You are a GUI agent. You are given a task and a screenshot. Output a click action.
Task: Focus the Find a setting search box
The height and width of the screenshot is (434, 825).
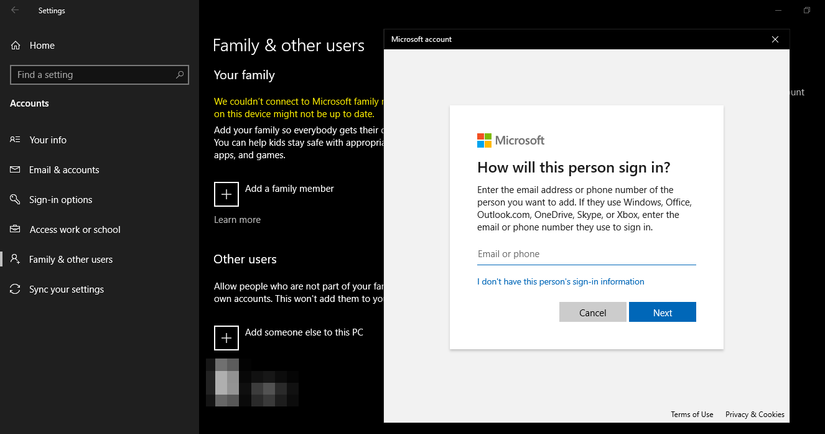tap(99, 75)
